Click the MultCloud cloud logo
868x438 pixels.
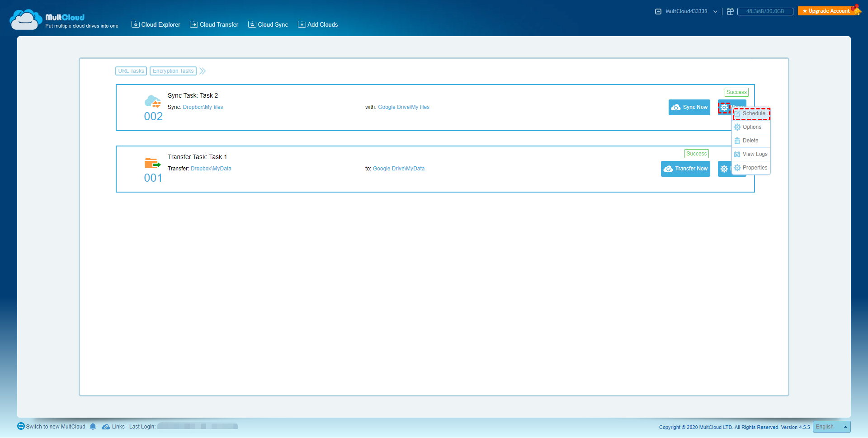click(x=25, y=19)
